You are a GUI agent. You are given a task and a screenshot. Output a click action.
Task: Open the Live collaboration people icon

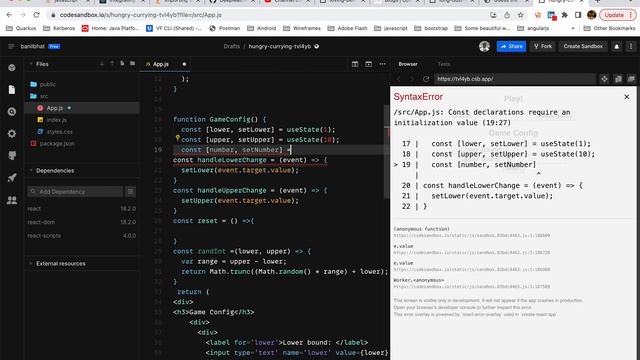coord(12,200)
